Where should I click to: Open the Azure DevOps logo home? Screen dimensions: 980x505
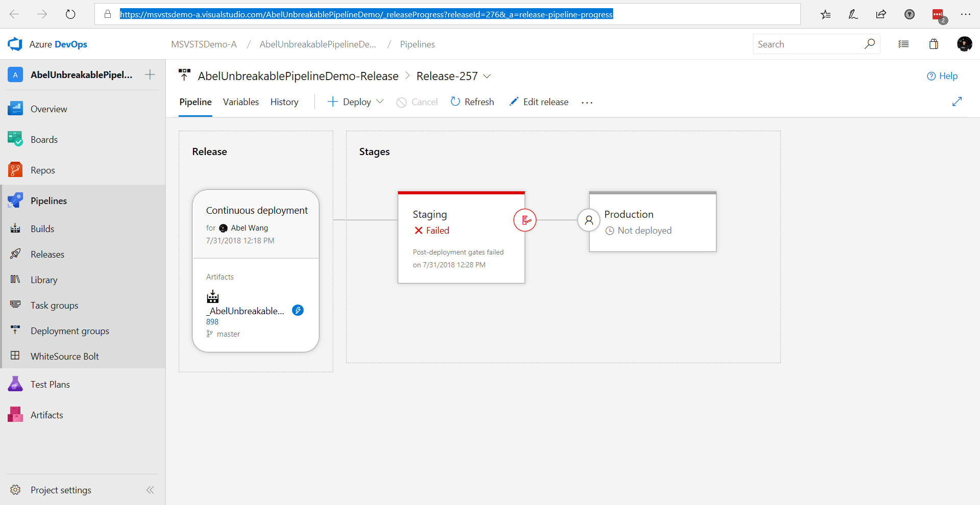tap(47, 44)
